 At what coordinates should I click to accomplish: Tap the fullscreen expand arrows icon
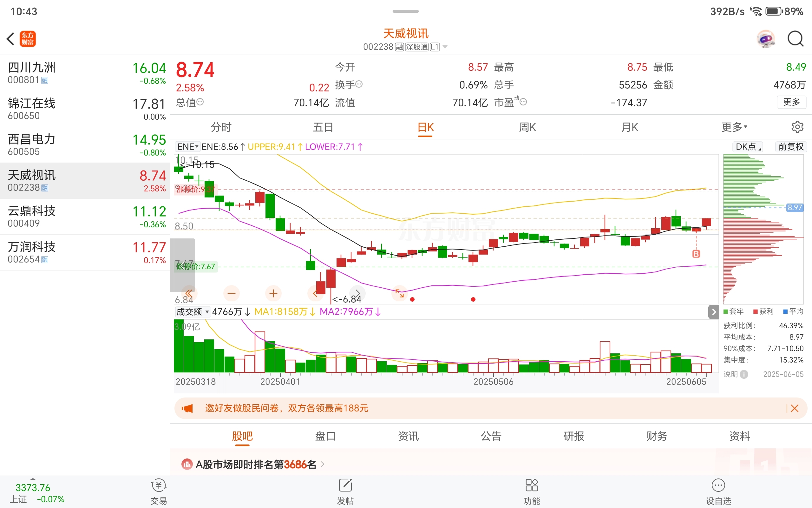400,293
